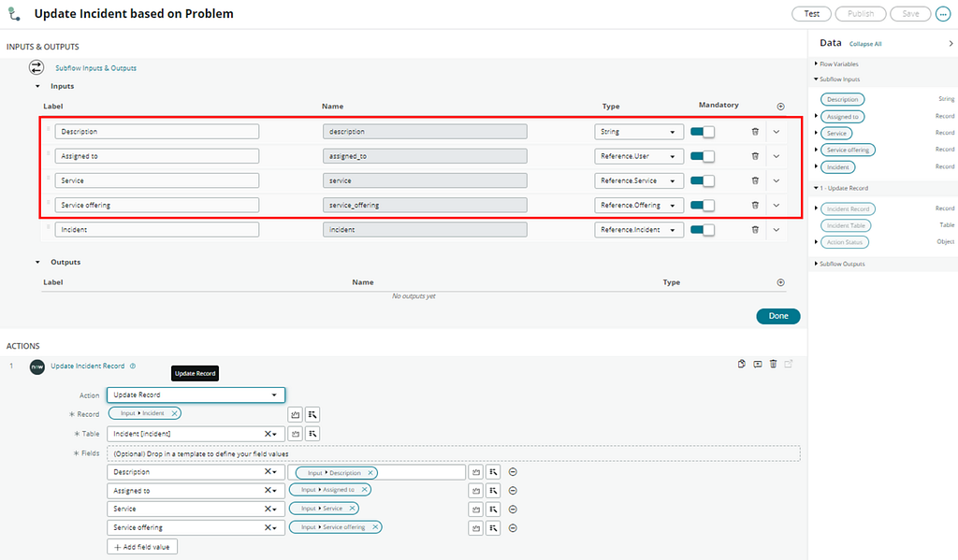Delete the Description input row
This screenshot has width=958, height=560.
point(755,131)
